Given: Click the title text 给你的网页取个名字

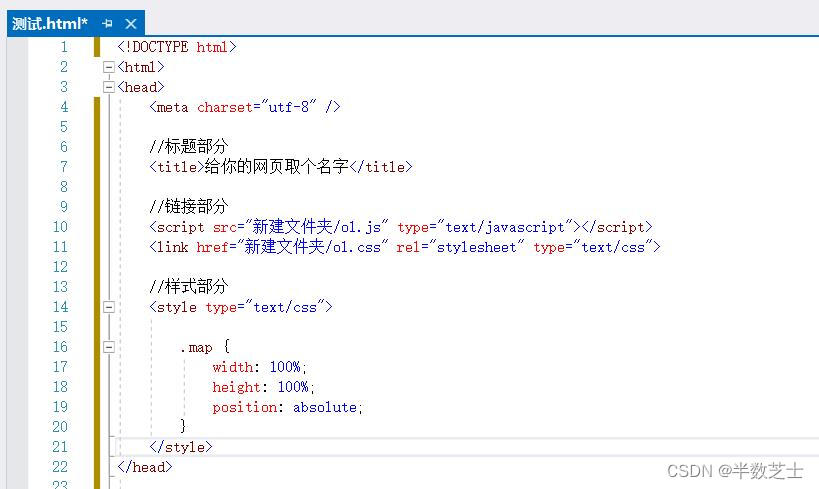Looking at the screenshot, I should tap(277, 167).
